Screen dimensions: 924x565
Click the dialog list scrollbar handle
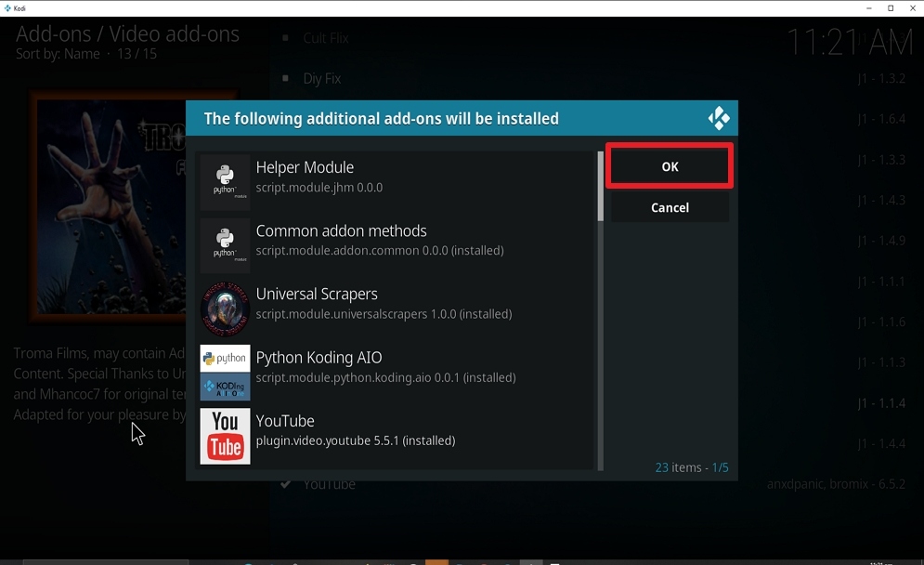[x=601, y=187]
